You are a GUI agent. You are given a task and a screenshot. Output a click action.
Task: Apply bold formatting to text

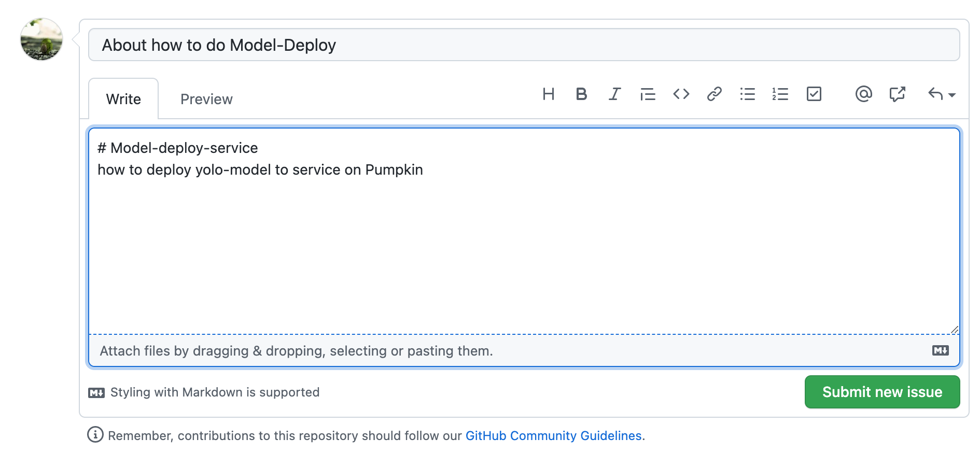(581, 94)
